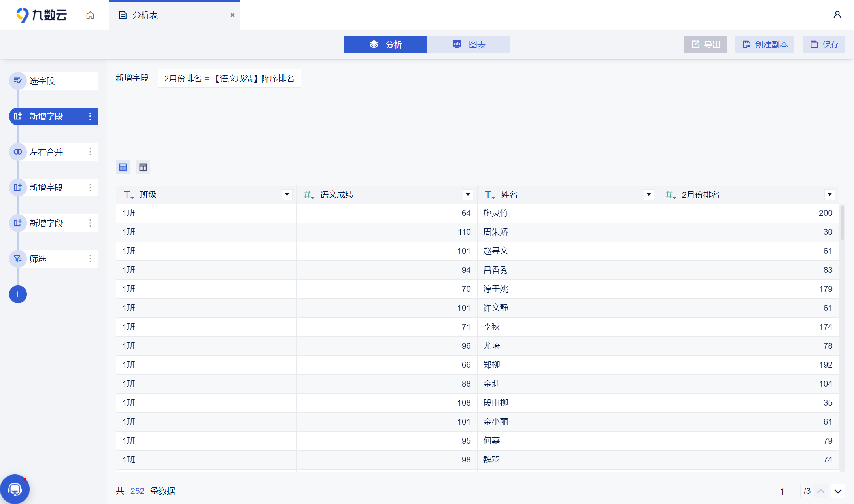
Task: Click the 保存 button
Action: click(x=824, y=44)
